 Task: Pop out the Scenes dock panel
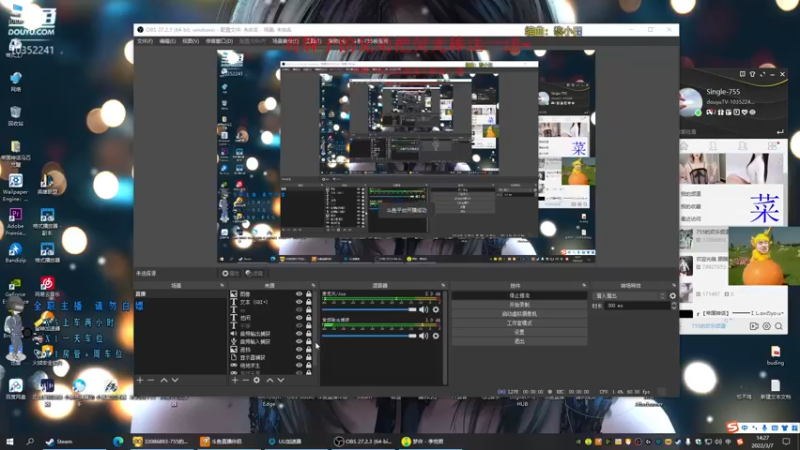pyautogui.click(x=222, y=285)
